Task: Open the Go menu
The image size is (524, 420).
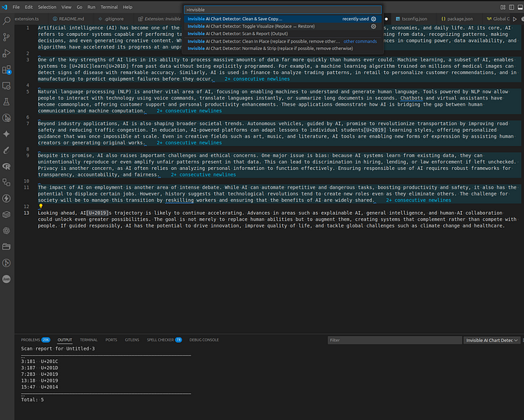Action: [79, 7]
